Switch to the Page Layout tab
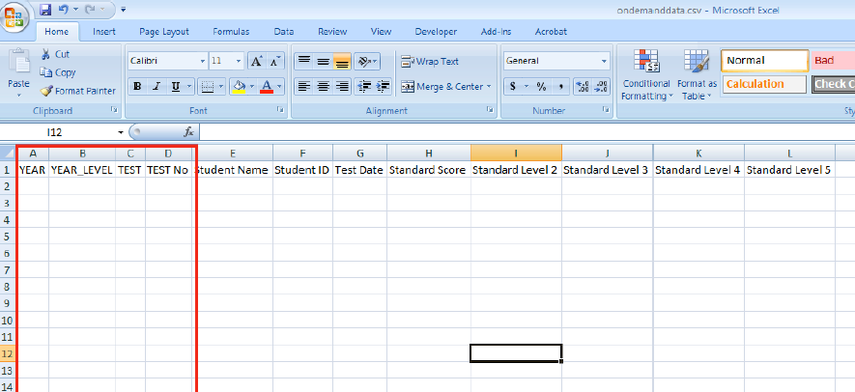Screen dimensions: 855x392 (x=164, y=32)
